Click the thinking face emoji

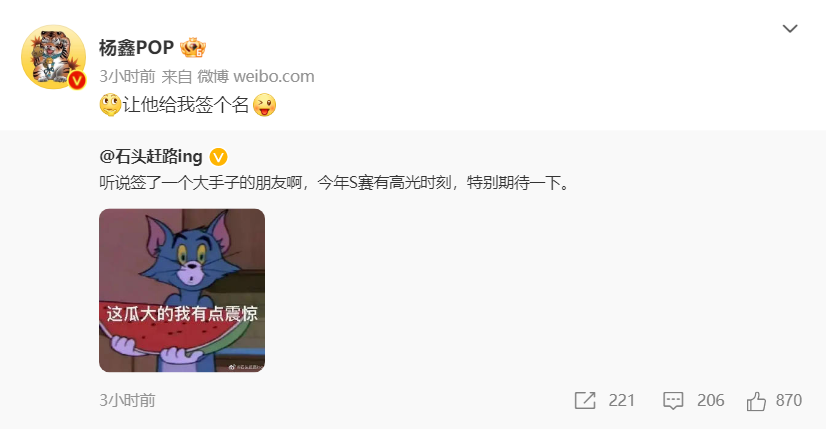click(x=110, y=105)
